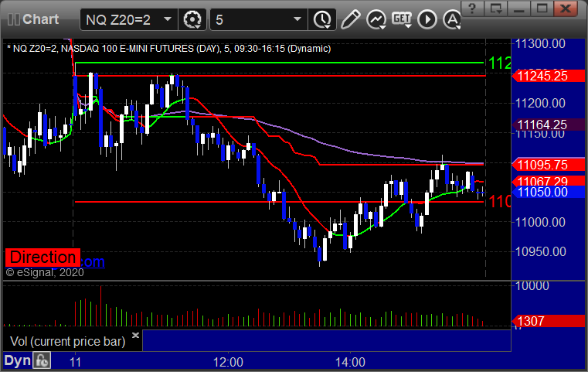Screen dimensions: 588x372
Task: Click the Dyn scaling label
Action: click(x=17, y=360)
